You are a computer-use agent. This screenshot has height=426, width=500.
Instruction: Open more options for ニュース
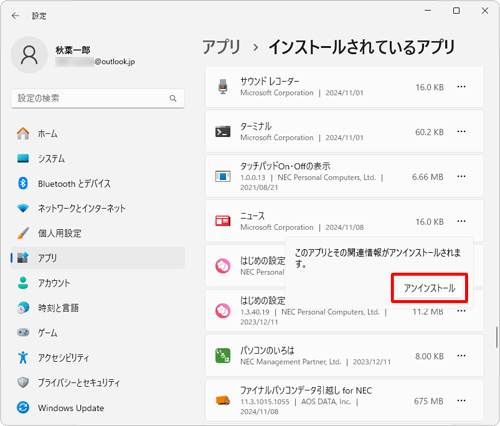coord(461,221)
